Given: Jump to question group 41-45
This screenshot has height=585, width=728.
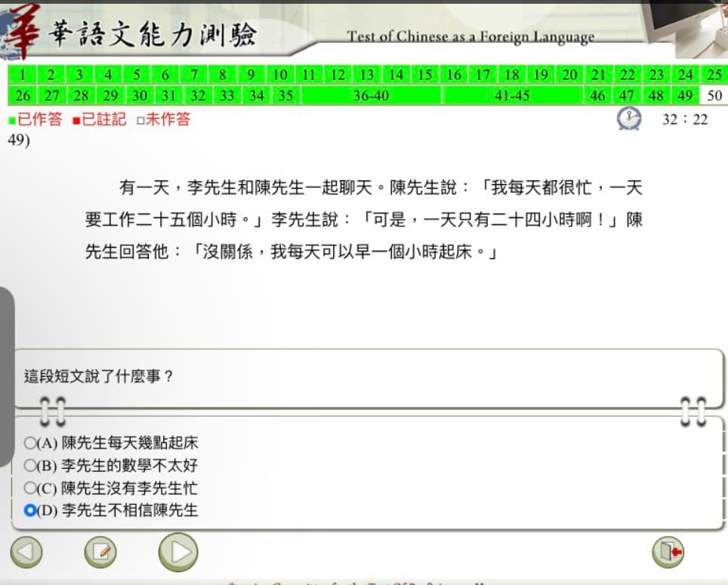Looking at the screenshot, I should (512, 96).
